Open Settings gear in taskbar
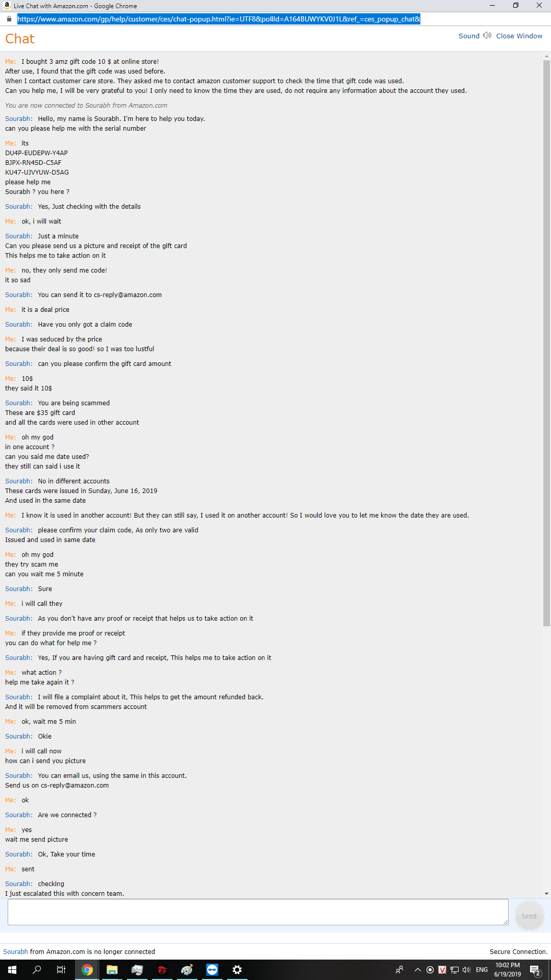The height and width of the screenshot is (980, 551). click(237, 970)
